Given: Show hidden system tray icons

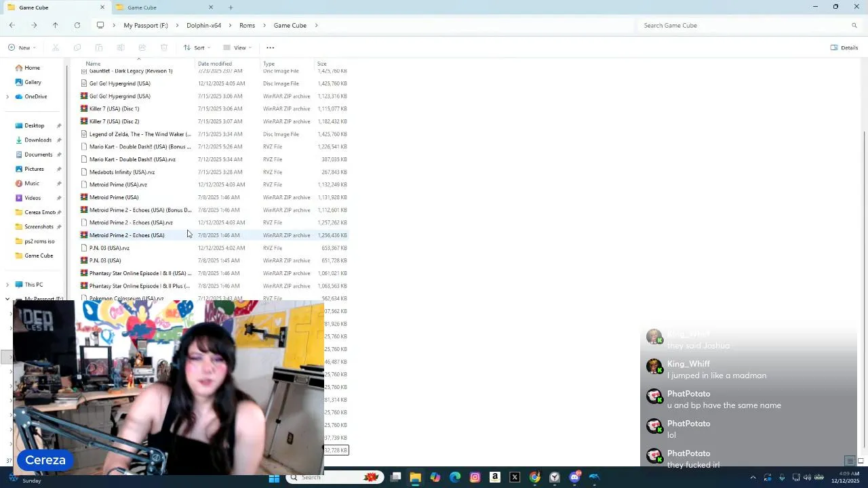Looking at the screenshot, I should click(753, 478).
